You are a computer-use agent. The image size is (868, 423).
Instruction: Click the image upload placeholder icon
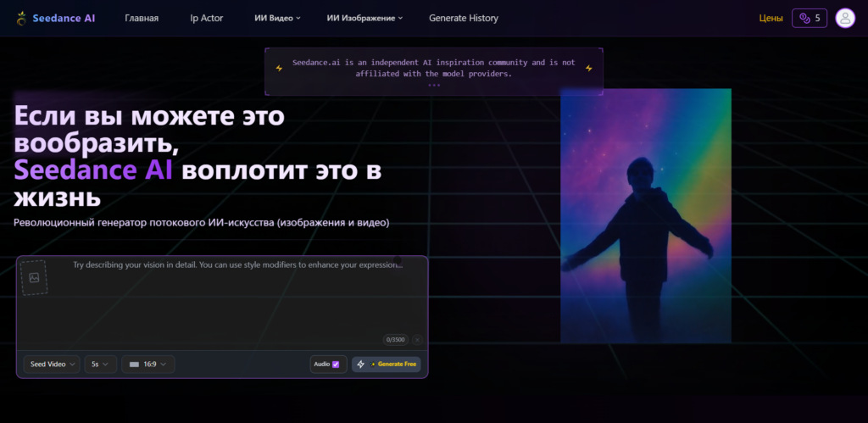tap(34, 277)
